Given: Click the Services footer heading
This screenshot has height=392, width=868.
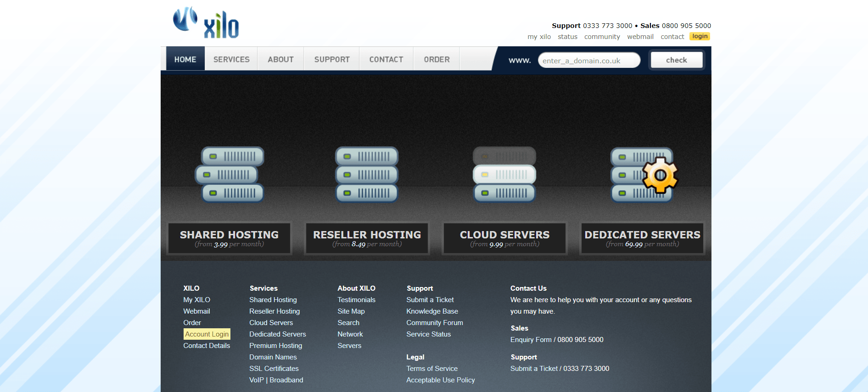Looking at the screenshot, I should [263, 288].
